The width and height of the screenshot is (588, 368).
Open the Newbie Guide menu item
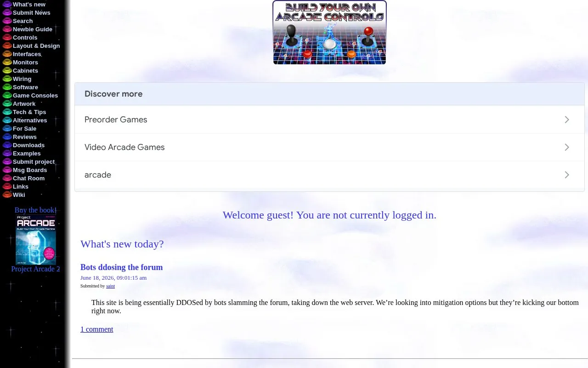[33, 29]
